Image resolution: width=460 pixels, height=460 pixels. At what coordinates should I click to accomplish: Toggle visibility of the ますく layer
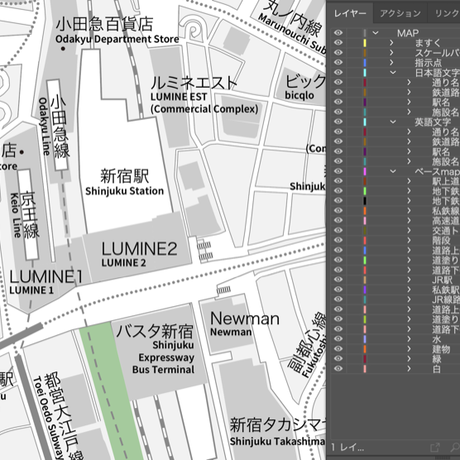click(x=338, y=43)
